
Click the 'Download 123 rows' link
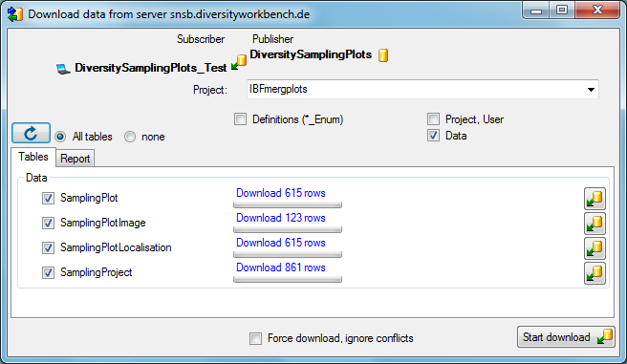pos(281,218)
